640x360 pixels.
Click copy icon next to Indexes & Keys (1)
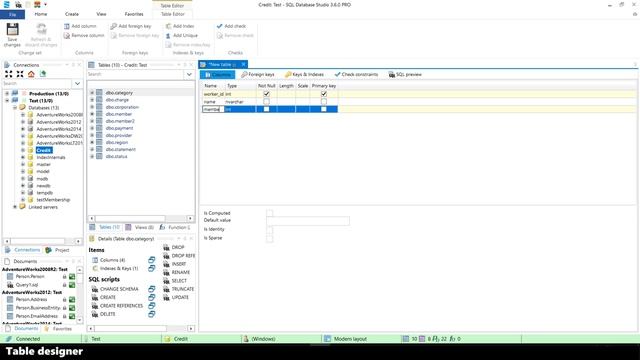[151, 269]
